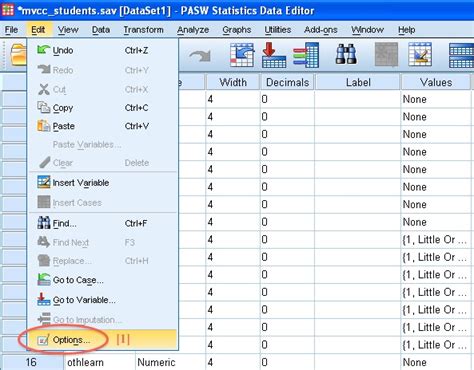Click Insert Cases menu entry
Image resolution: width=474 pixels, height=370 pixels.
click(x=103, y=202)
